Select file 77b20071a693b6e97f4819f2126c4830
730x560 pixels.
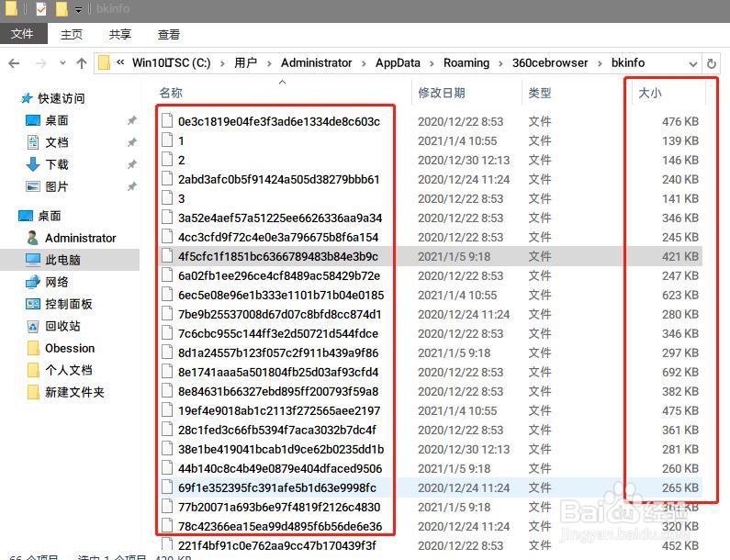[x=279, y=507]
